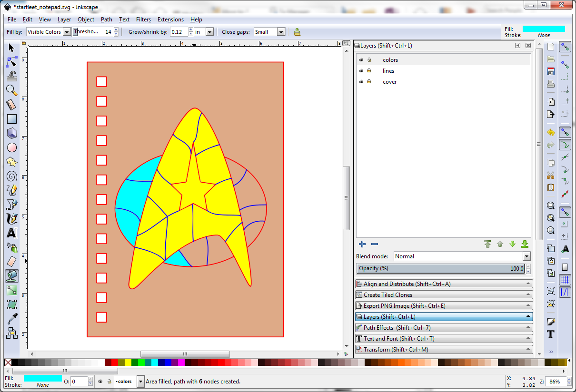Unlock the lines layer
This screenshot has width=576, height=392.
[369, 71]
